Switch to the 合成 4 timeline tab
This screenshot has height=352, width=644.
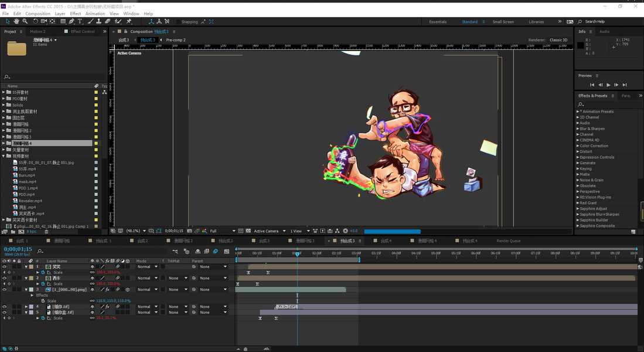click(386, 241)
